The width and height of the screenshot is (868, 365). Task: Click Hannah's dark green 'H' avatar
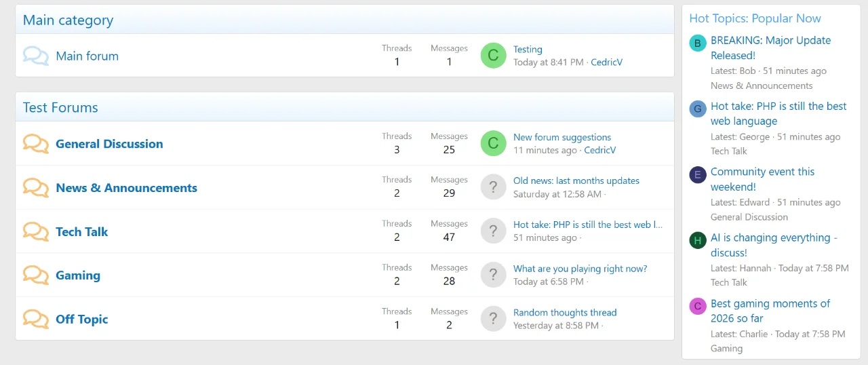[x=698, y=241]
